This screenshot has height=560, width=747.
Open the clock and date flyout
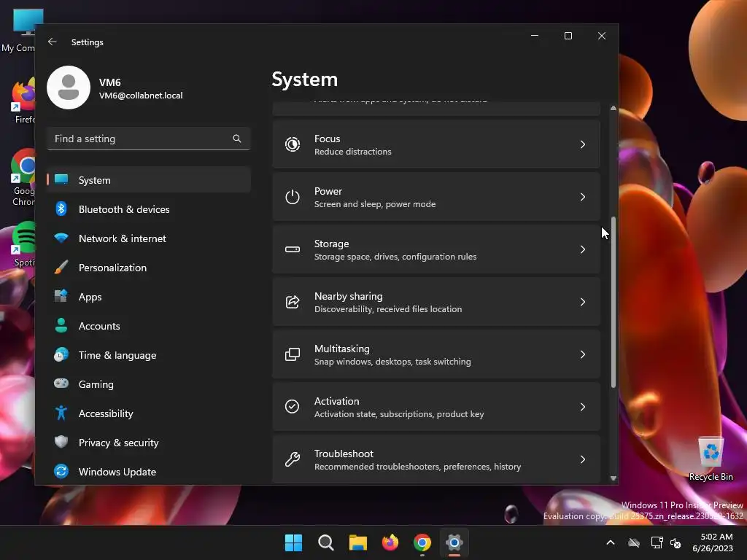[x=713, y=542]
